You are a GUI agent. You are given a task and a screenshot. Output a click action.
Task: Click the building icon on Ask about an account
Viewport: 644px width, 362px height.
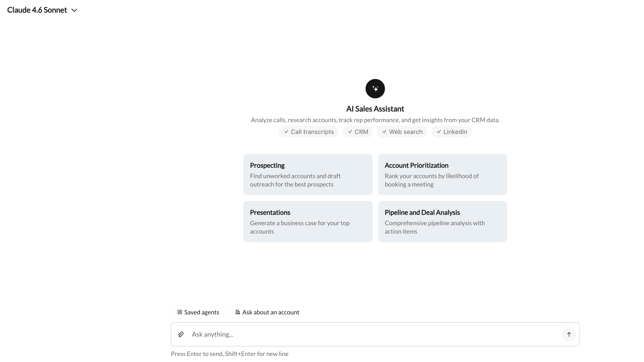pyautogui.click(x=238, y=312)
